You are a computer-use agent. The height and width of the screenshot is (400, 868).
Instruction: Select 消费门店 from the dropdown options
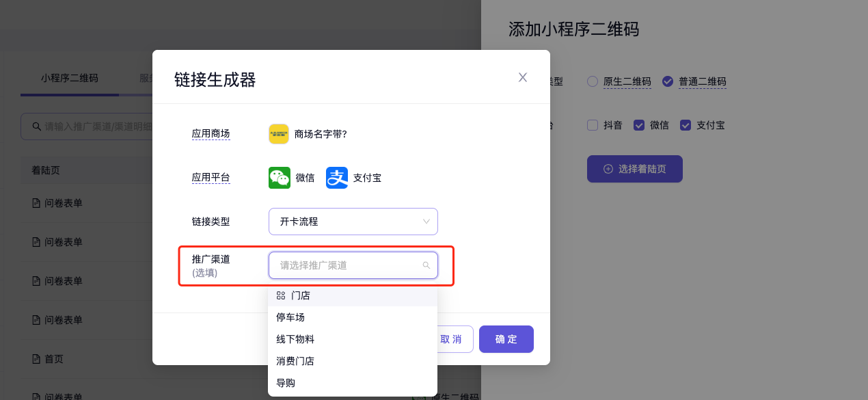point(295,361)
